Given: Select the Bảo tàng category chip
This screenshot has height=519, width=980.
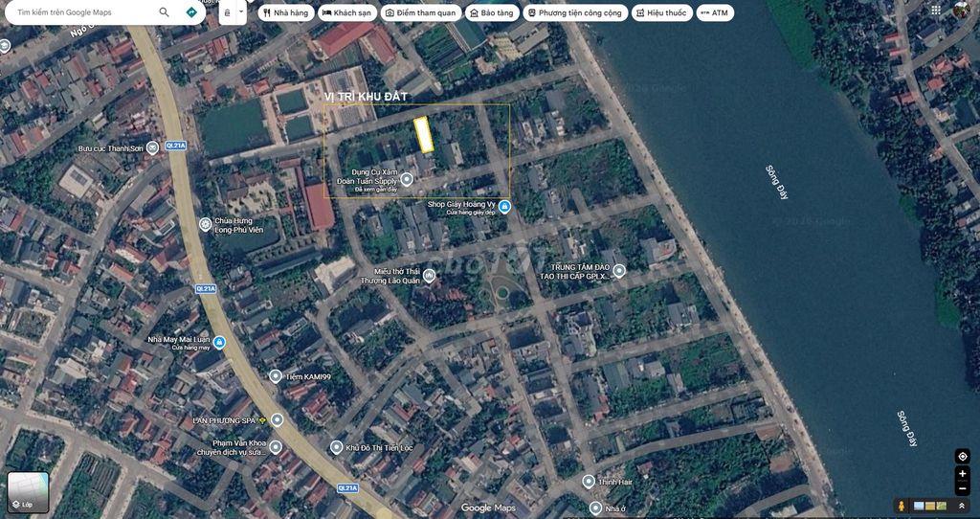Looking at the screenshot, I should 491,12.
